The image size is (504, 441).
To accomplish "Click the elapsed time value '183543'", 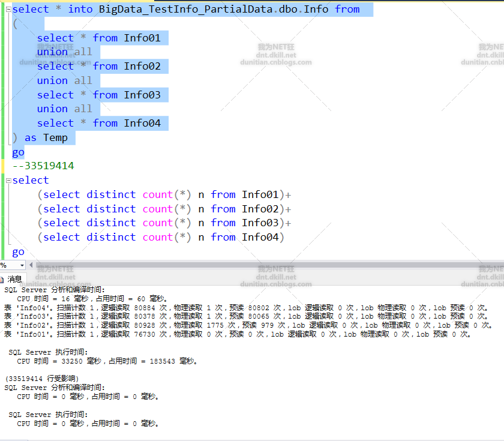I will (x=163, y=361).
